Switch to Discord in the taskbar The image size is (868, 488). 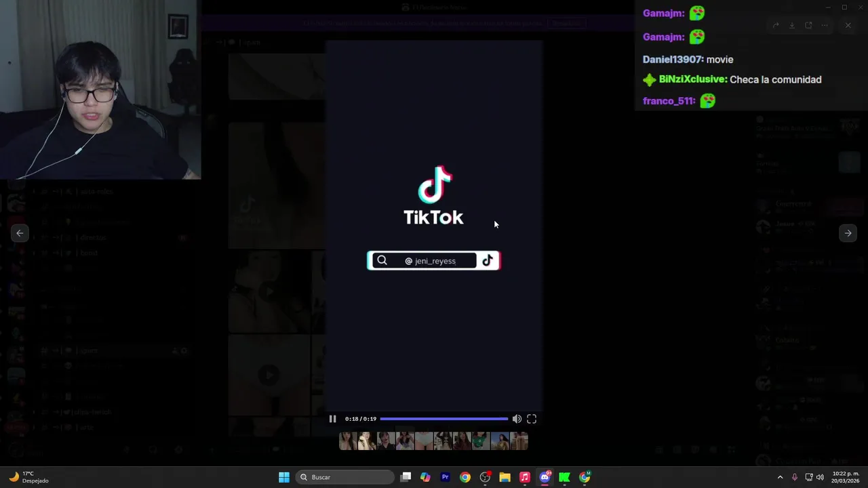(545, 477)
